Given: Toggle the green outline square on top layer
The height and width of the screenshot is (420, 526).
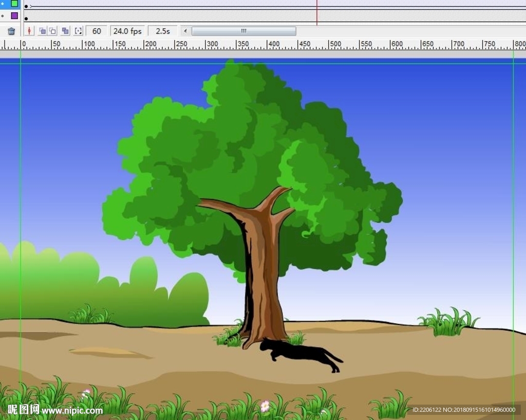Looking at the screenshot, I should coord(14,4).
